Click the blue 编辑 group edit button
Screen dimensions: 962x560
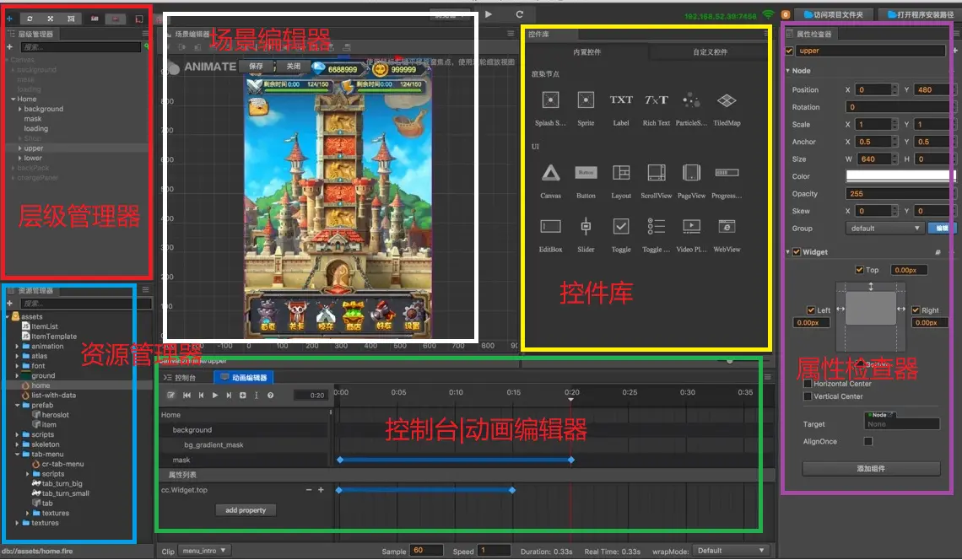coord(941,229)
